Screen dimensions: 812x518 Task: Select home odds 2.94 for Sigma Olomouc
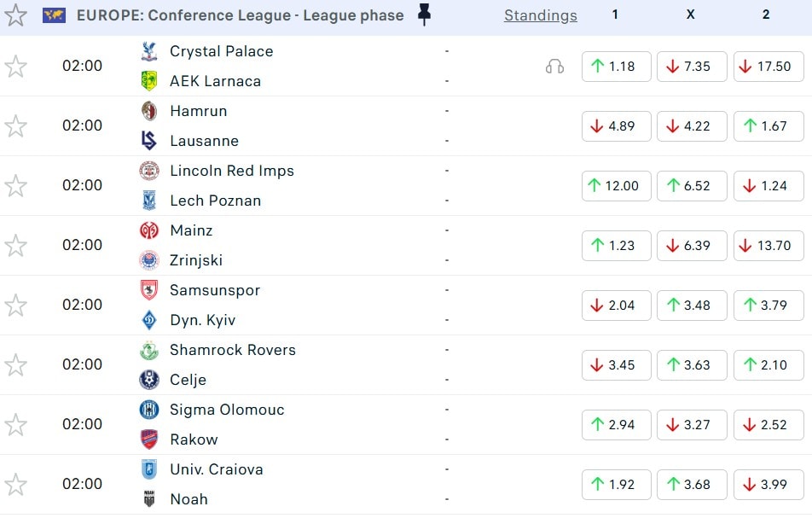pyautogui.click(x=616, y=425)
